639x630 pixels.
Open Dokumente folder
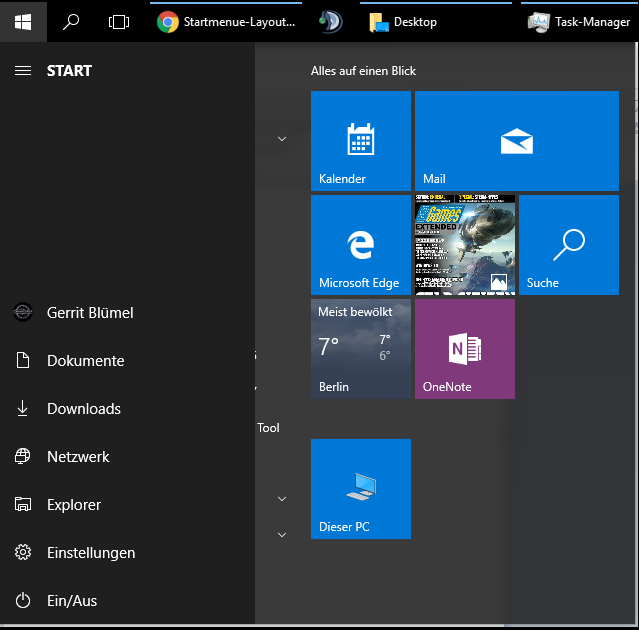(x=127, y=361)
